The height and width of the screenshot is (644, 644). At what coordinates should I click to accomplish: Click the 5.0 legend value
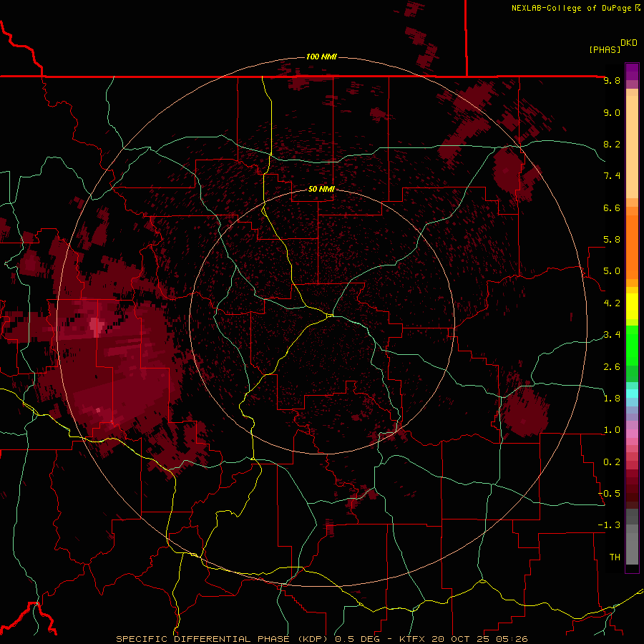[612, 271]
